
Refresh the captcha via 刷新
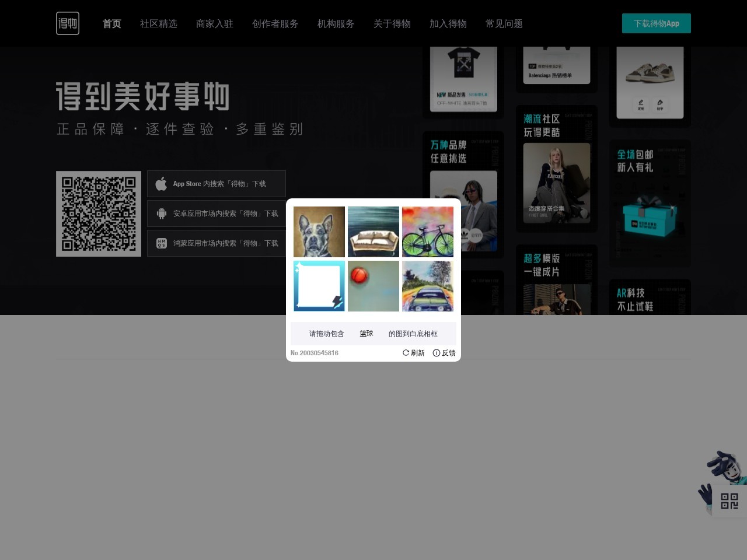point(413,353)
